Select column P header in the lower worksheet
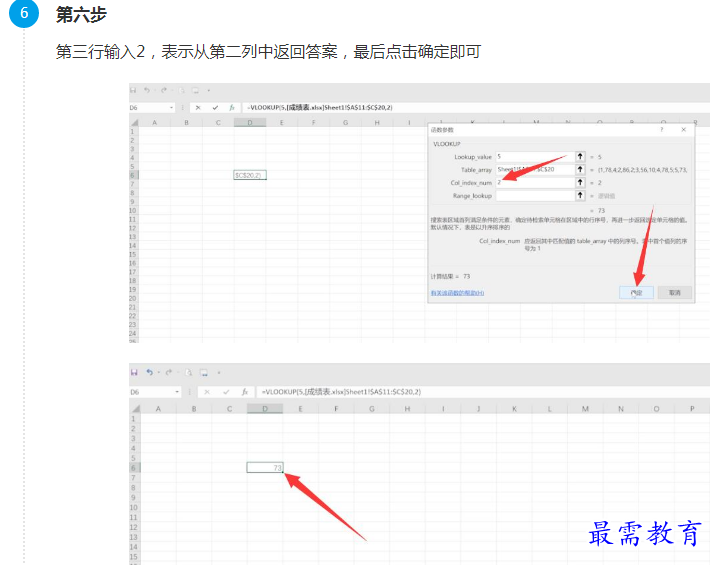710x565 pixels. 692,409
